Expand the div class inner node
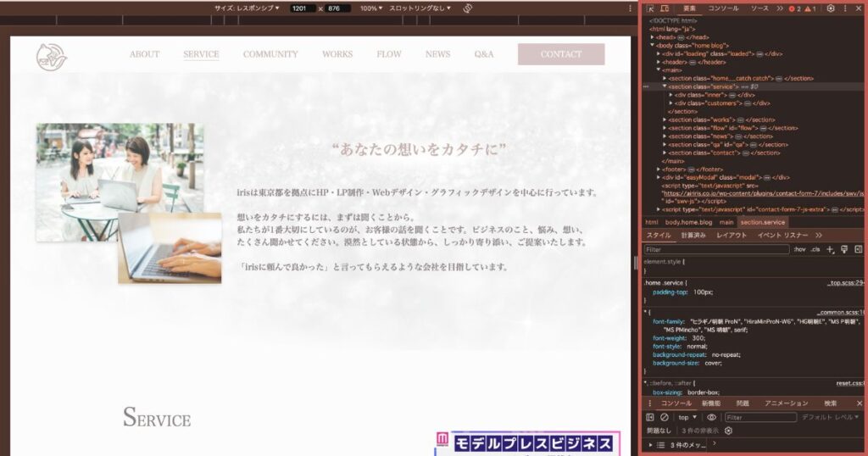 click(x=671, y=95)
